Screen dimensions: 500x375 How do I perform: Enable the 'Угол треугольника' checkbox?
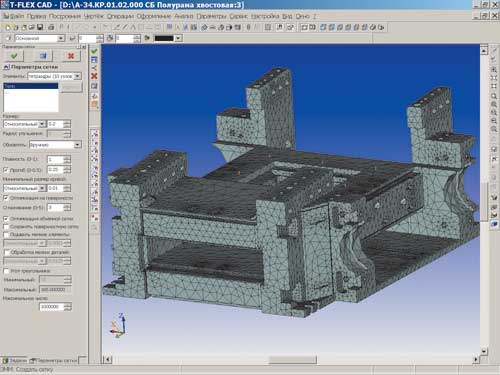pyautogui.click(x=6, y=271)
